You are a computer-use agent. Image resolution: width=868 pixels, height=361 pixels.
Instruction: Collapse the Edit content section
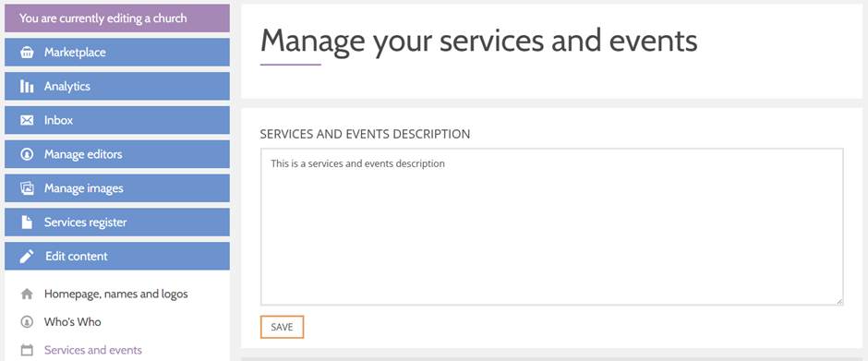pyautogui.click(x=117, y=257)
